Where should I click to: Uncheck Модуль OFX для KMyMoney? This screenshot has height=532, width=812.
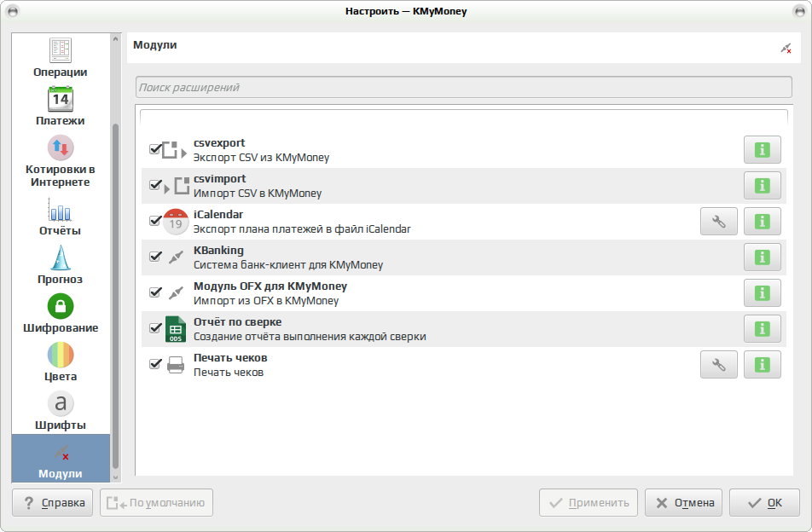(155, 292)
